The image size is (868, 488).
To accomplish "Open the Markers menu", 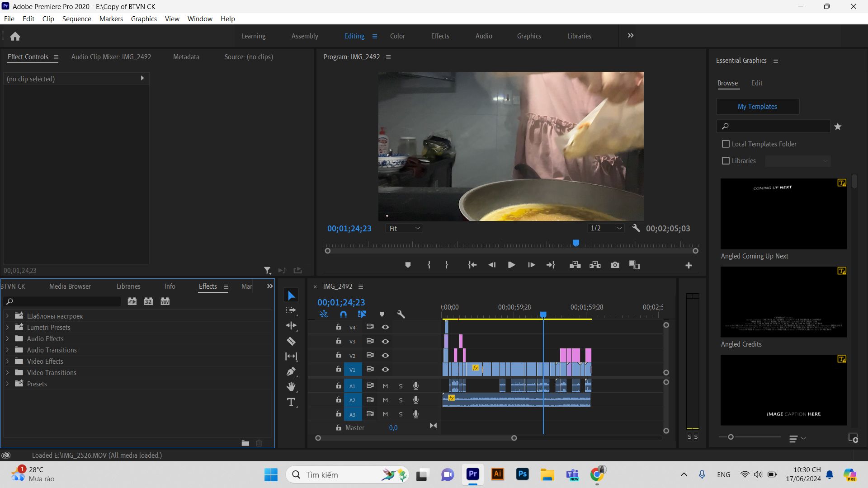I will [111, 19].
